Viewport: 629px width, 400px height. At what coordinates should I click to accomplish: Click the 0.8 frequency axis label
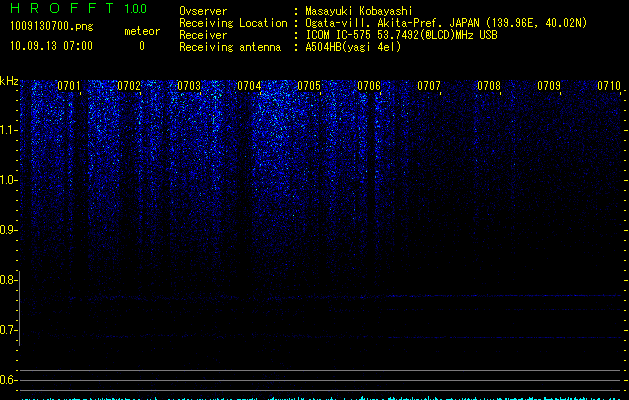[x=7, y=280]
